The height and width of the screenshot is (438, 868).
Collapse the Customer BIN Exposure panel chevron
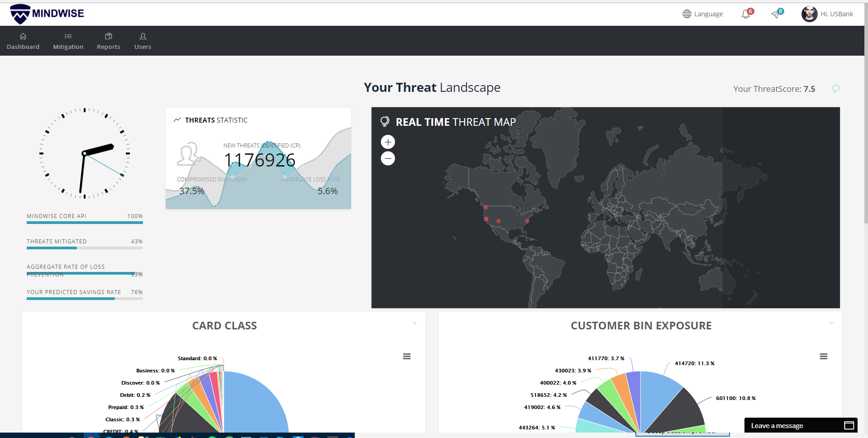click(x=831, y=323)
